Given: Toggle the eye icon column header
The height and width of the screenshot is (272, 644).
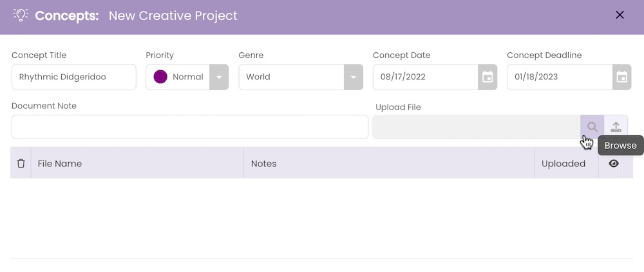Looking at the screenshot, I should pyautogui.click(x=614, y=164).
